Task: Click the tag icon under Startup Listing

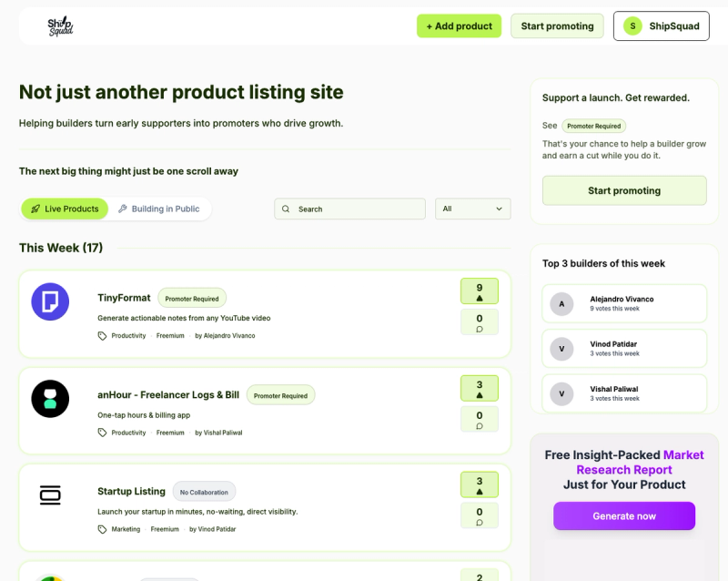Action: [x=102, y=529]
